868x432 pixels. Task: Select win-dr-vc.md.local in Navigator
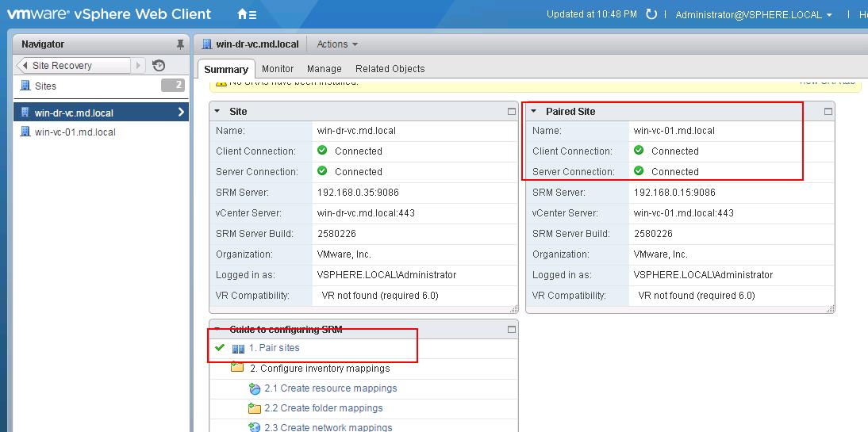(x=101, y=113)
